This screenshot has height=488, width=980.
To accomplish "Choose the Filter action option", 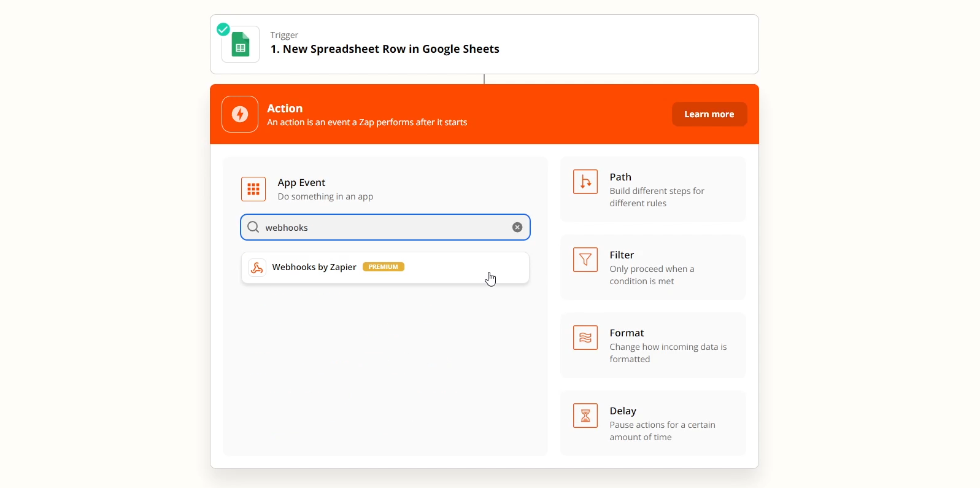I will pos(653,267).
